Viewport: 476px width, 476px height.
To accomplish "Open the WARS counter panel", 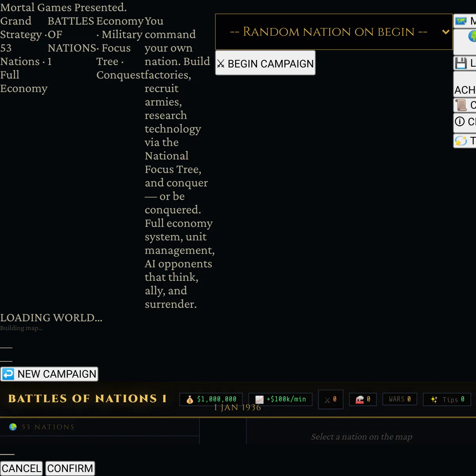I will pyautogui.click(x=400, y=399).
